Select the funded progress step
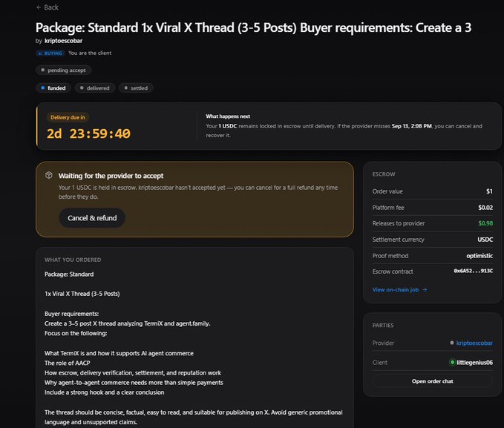Viewport: 504px width, 428px height. [53, 88]
